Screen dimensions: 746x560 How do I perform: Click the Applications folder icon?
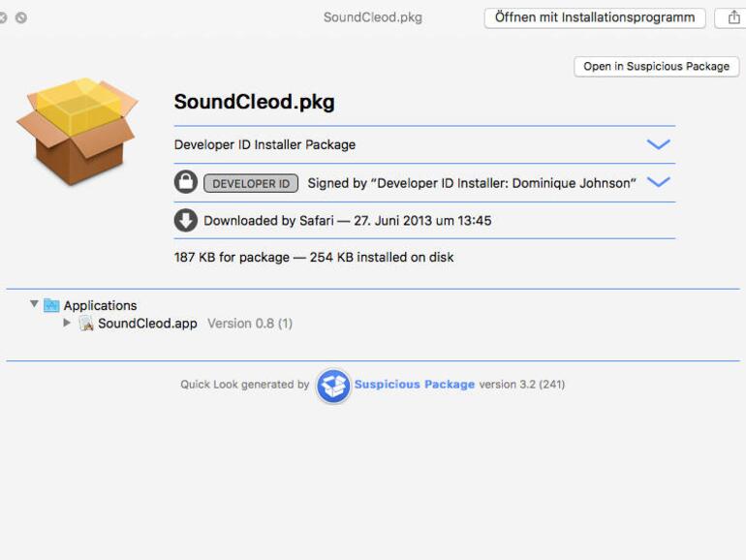[51, 305]
